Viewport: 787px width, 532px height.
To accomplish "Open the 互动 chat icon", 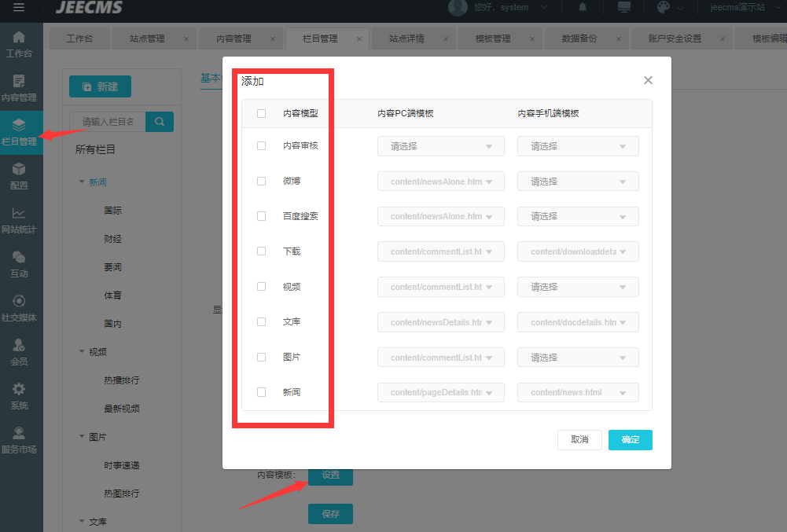I will coord(19,257).
